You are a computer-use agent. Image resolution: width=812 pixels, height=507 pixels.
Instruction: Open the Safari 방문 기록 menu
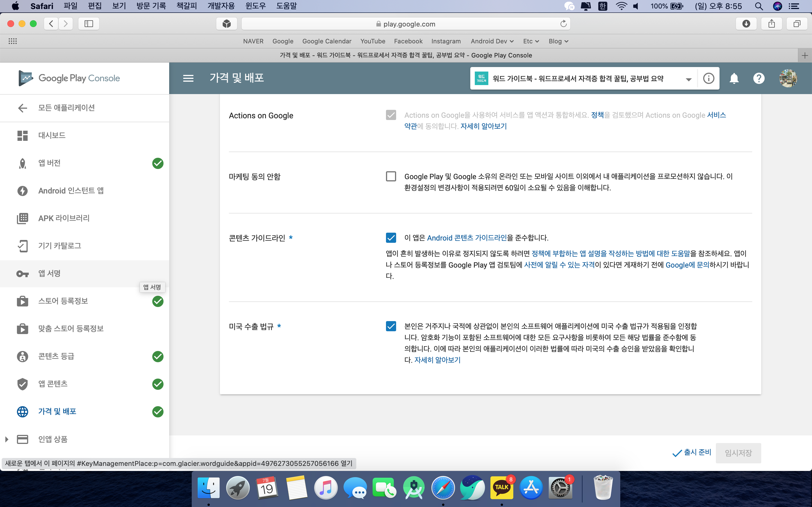tap(151, 6)
